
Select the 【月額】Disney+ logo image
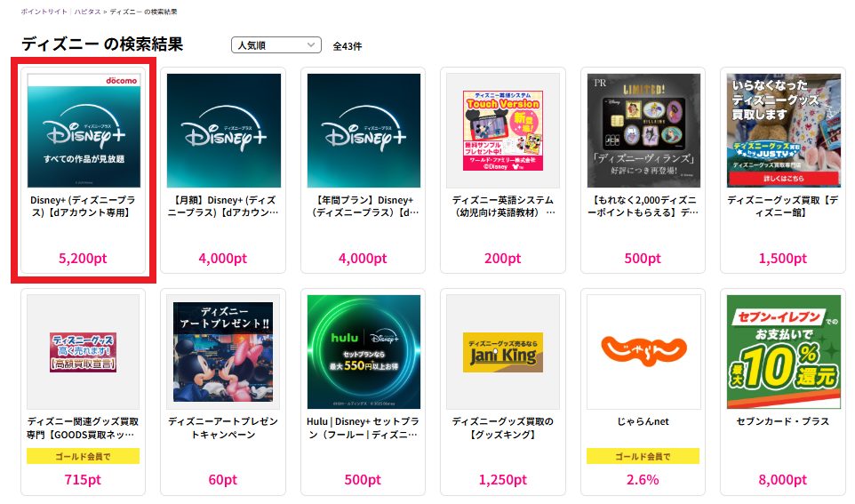click(224, 131)
